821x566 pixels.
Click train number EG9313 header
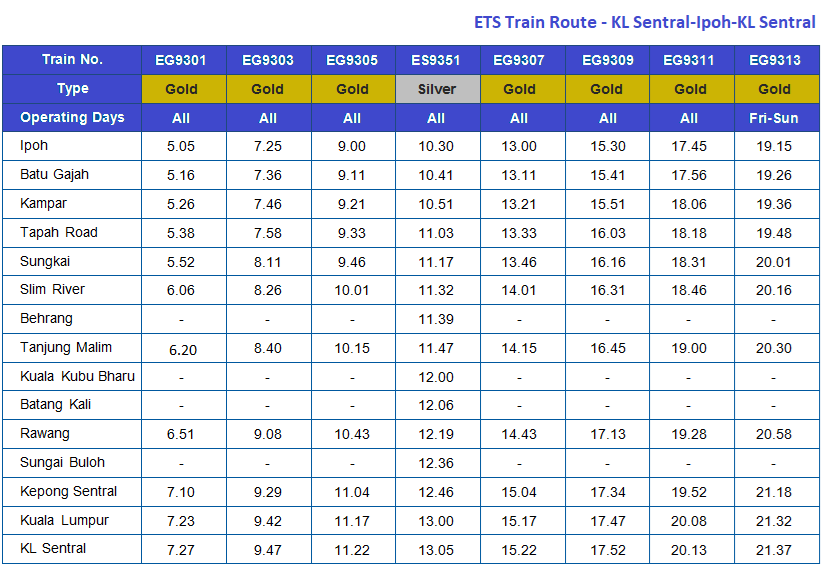coord(774,60)
